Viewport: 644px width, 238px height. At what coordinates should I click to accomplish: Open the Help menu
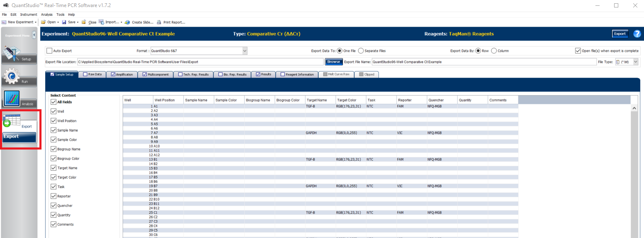point(71,15)
